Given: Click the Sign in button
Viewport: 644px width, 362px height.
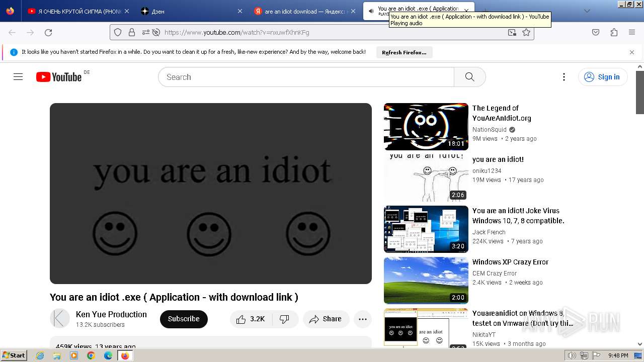Looking at the screenshot, I should pyautogui.click(x=603, y=77).
